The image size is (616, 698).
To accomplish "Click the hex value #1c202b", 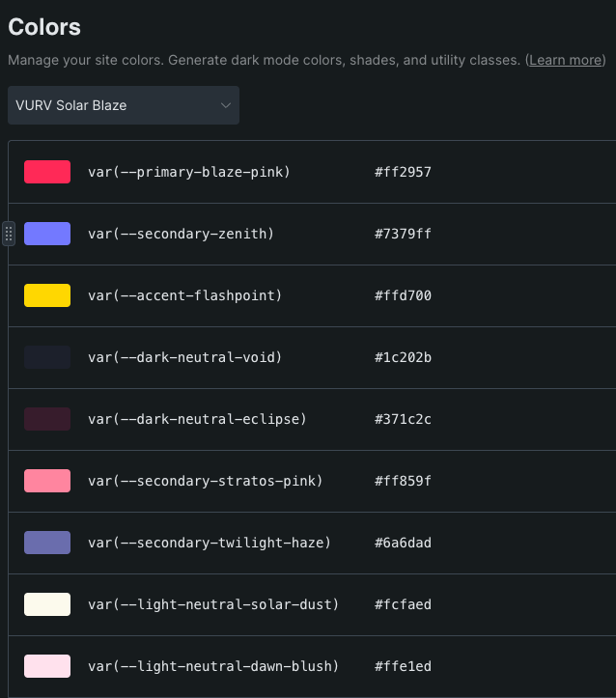I will coord(403,357).
